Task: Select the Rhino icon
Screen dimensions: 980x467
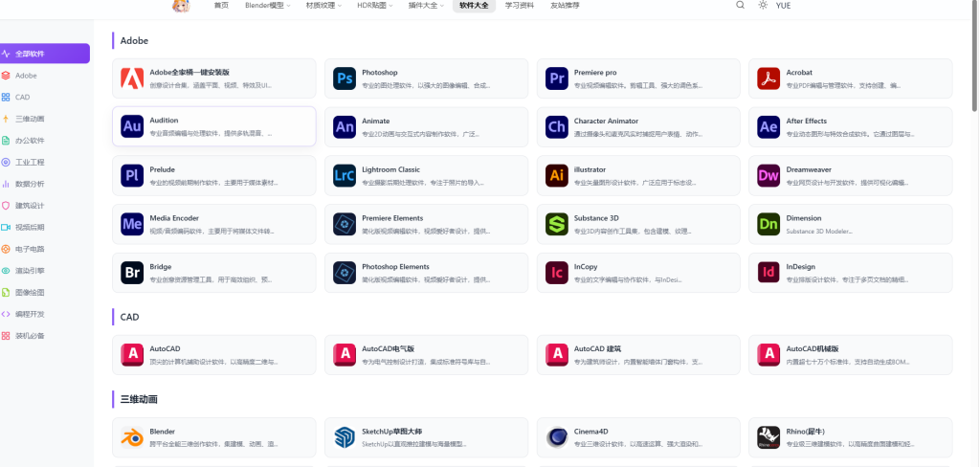Action: 768,437
